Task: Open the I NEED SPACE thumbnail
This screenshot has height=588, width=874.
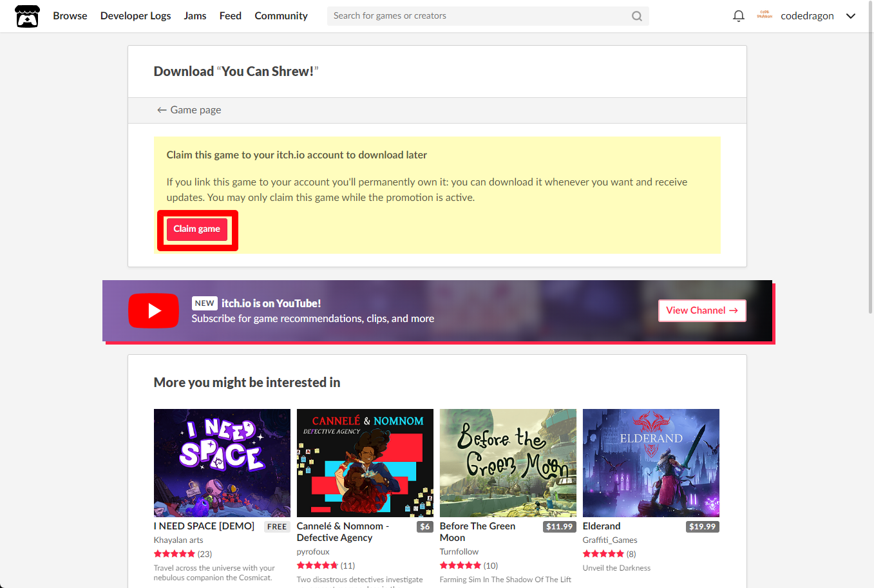Action: click(x=222, y=463)
